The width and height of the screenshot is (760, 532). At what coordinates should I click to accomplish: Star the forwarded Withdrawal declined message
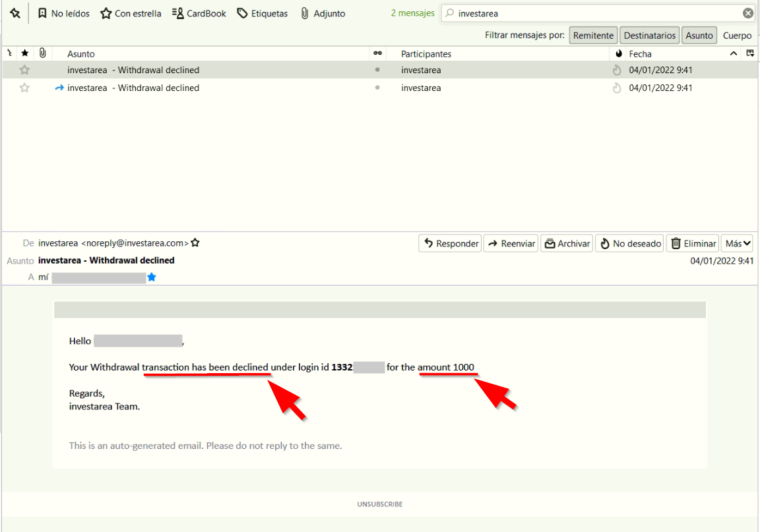[24, 88]
